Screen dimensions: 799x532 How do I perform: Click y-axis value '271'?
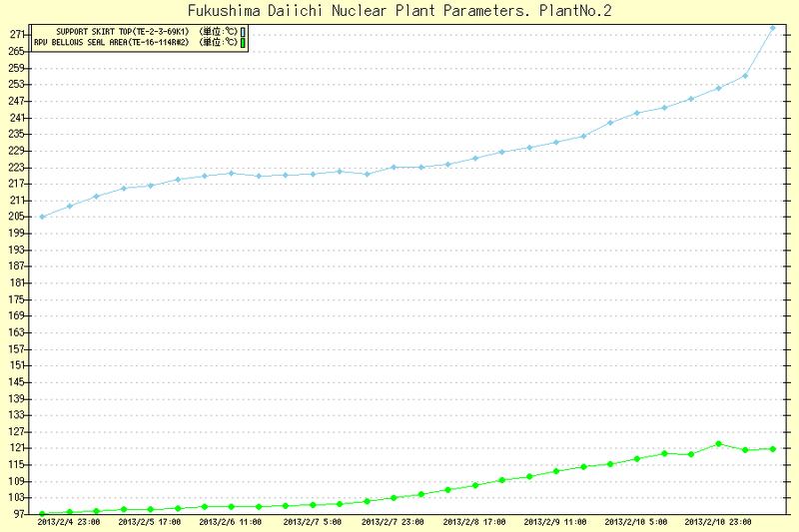pyautogui.click(x=16, y=35)
